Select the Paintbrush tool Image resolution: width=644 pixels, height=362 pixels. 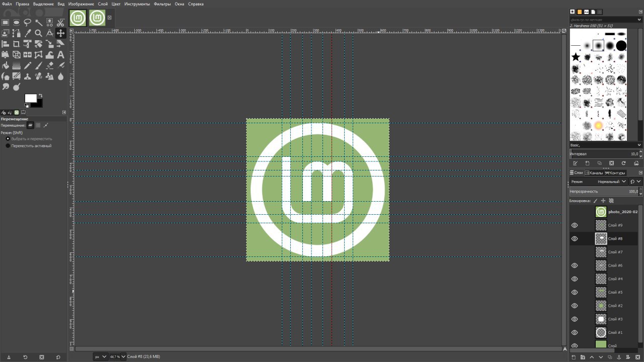click(x=39, y=65)
